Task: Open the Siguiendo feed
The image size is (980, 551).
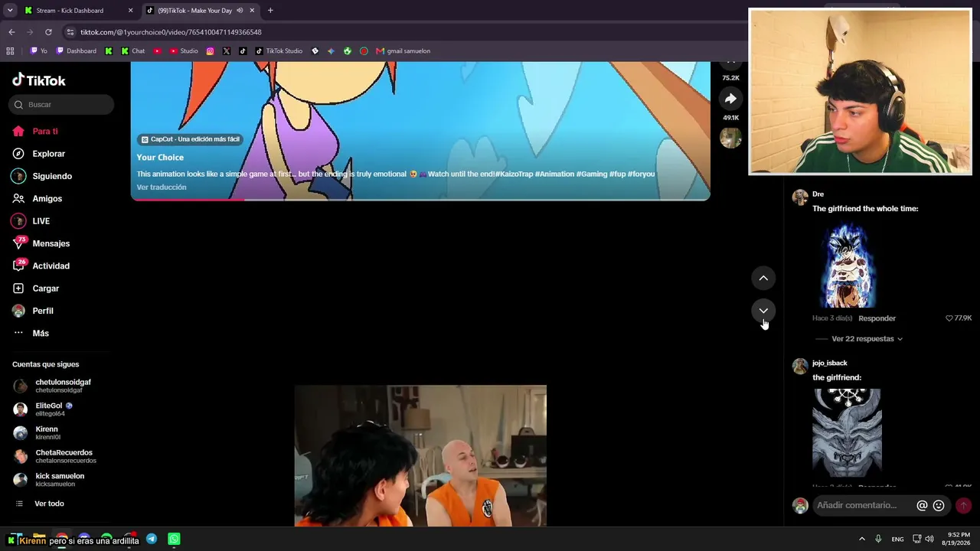Action: [x=42, y=176]
